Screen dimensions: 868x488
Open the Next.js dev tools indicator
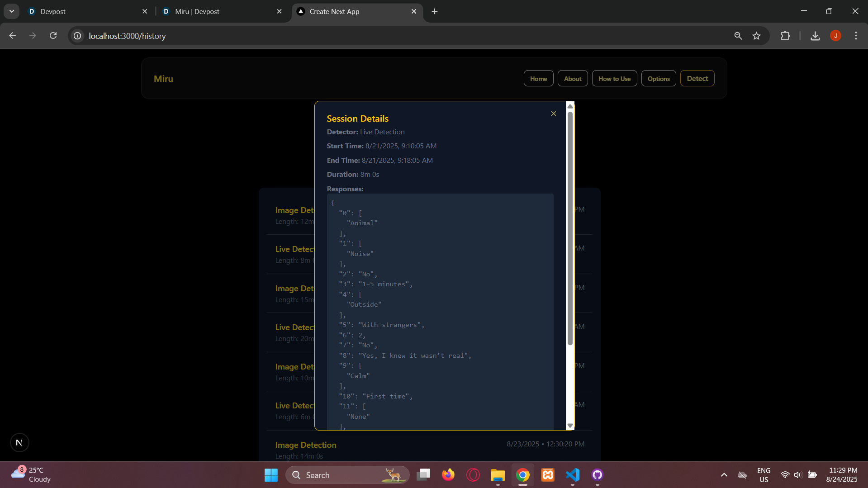(x=19, y=442)
